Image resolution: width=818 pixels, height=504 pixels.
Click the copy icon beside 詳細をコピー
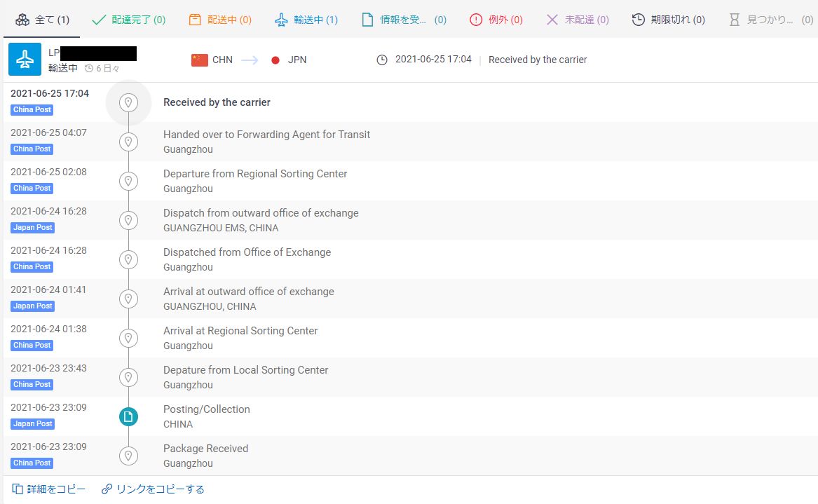(x=18, y=489)
